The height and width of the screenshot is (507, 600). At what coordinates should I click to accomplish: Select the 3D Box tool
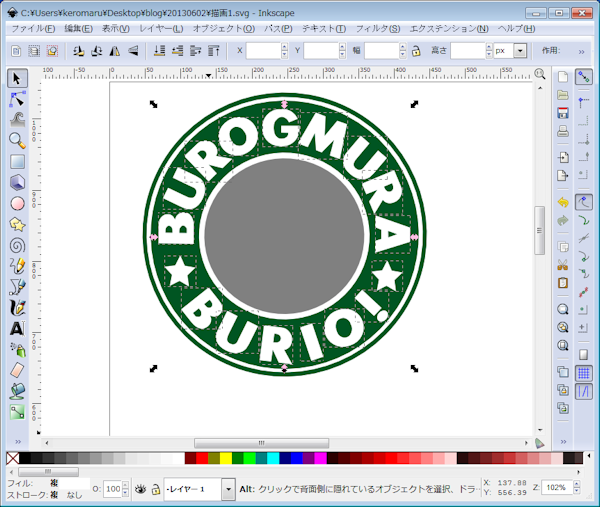click(x=17, y=183)
